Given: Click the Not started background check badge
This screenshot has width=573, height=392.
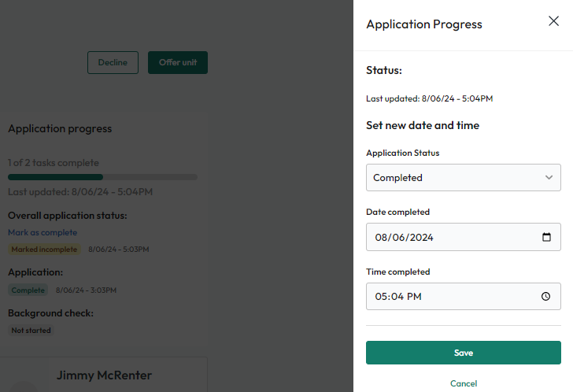Looking at the screenshot, I should 31,331.
